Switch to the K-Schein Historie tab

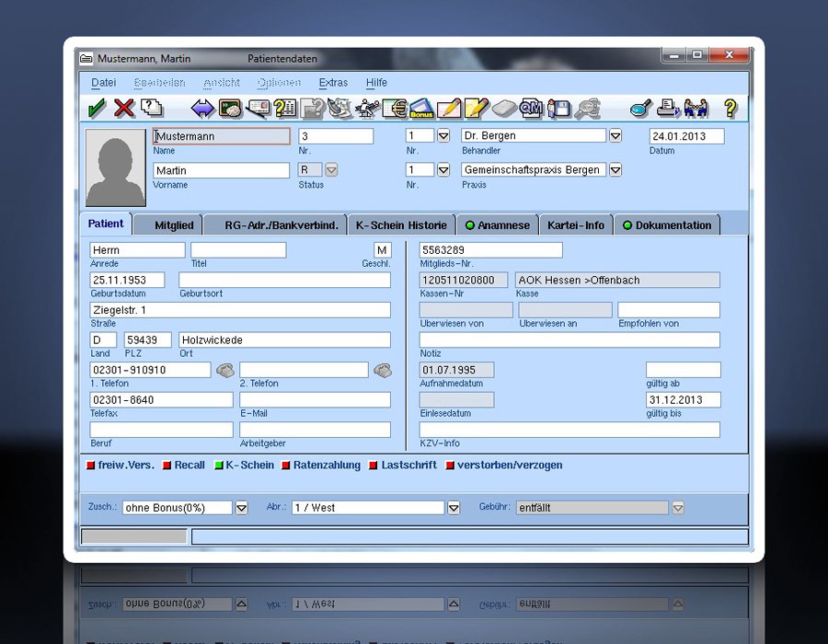click(x=401, y=225)
